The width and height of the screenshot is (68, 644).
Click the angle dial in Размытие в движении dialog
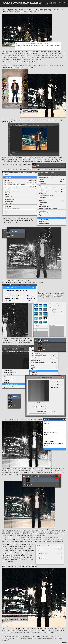click(x=45, y=407)
